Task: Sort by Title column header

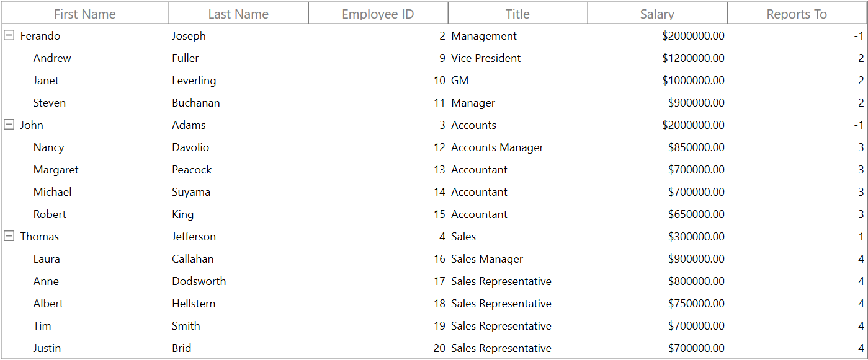Action: (518, 14)
